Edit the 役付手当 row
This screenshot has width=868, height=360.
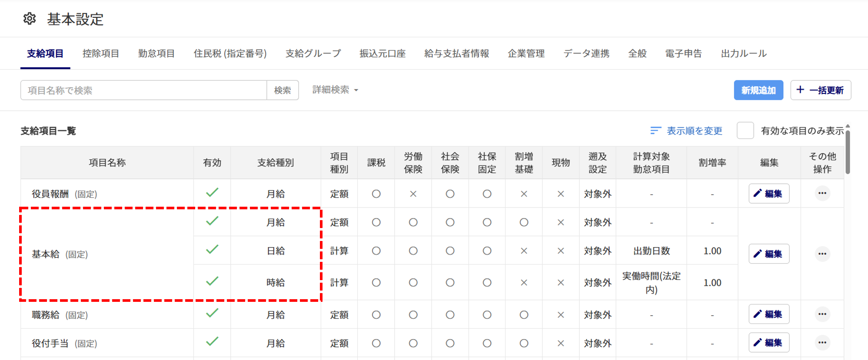768,343
